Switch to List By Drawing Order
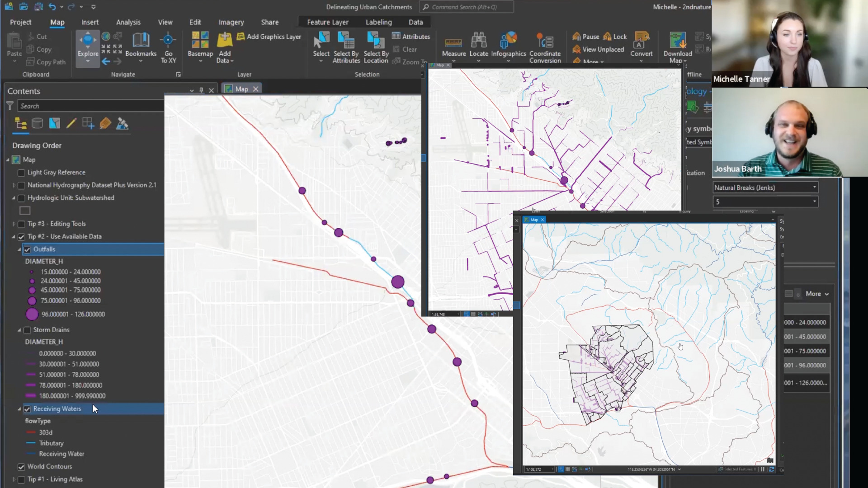The image size is (868, 488). (x=20, y=123)
